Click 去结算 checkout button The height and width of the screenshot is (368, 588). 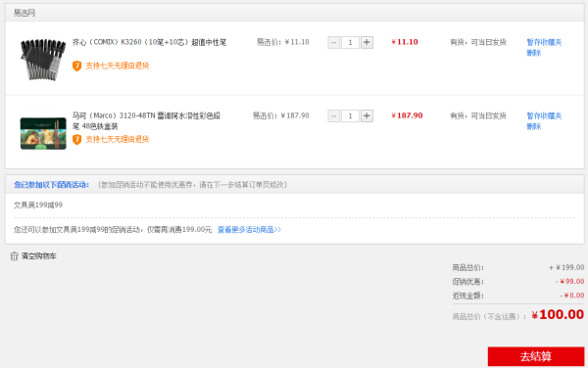(536, 356)
